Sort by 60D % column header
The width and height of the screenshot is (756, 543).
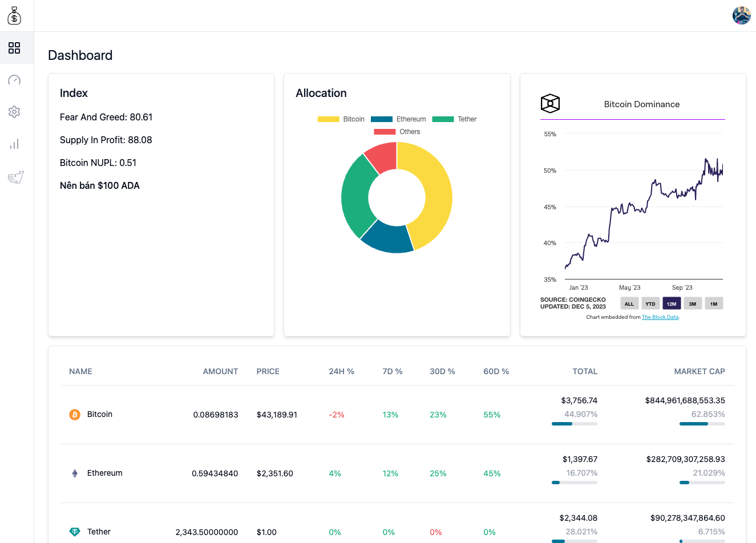[x=496, y=371]
